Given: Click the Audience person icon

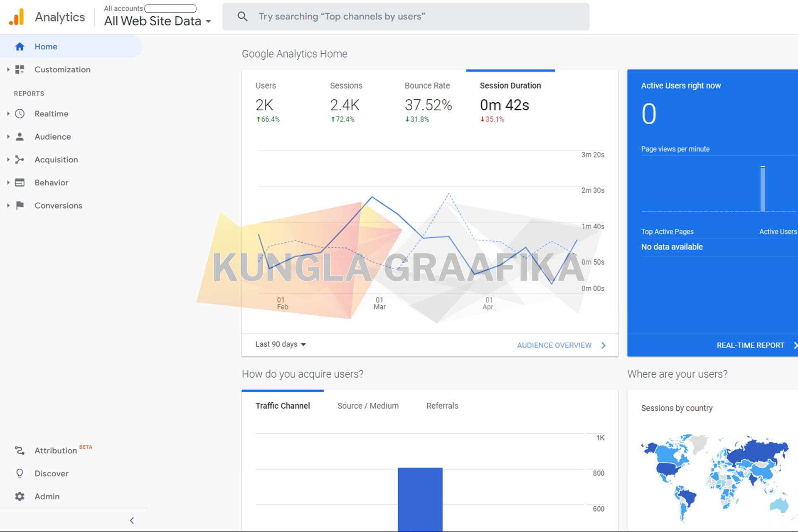Looking at the screenshot, I should coord(20,136).
